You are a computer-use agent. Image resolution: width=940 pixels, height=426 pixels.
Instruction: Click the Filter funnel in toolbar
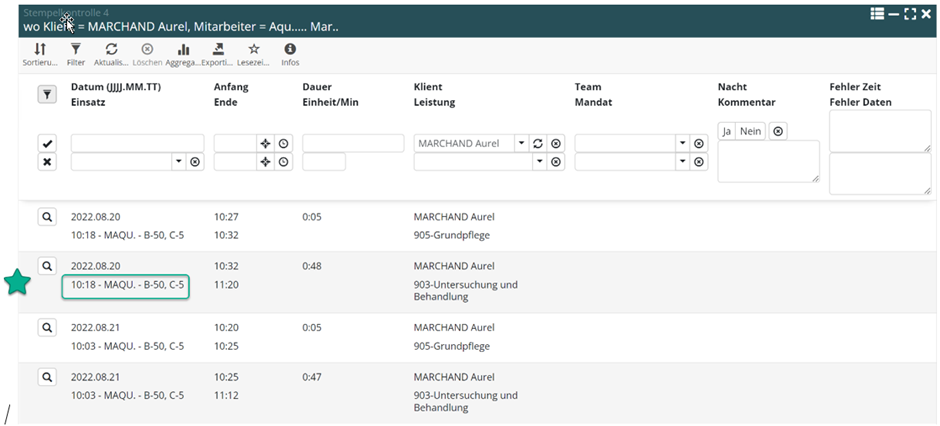pyautogui.click(x=76, y=50)
